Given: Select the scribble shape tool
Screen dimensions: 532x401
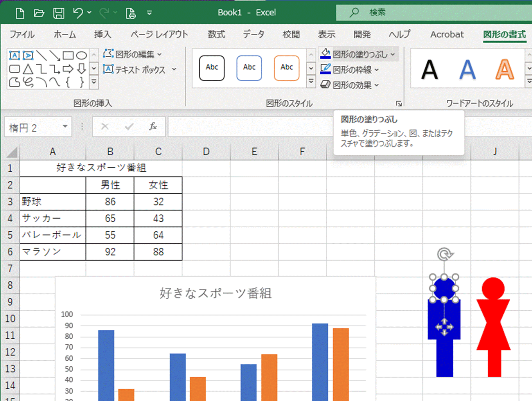Looking at the screenshot, I should point(28,82).
